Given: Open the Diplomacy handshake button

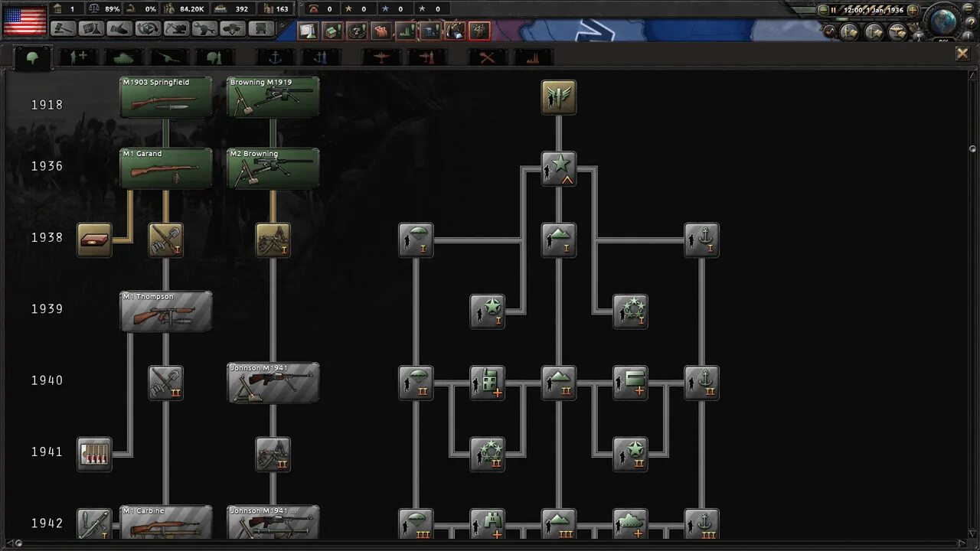Looking at the screenshot, I should (120, 29).
